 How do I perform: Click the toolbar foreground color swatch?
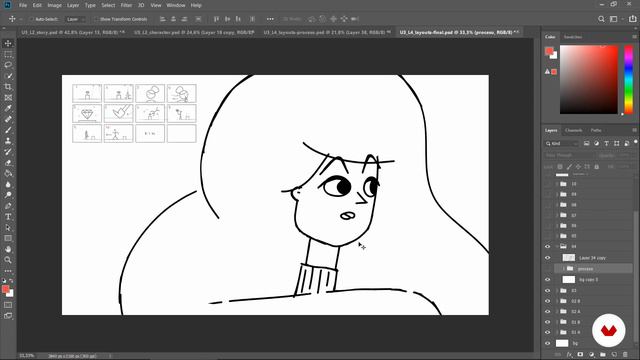[x=6, y=289]
